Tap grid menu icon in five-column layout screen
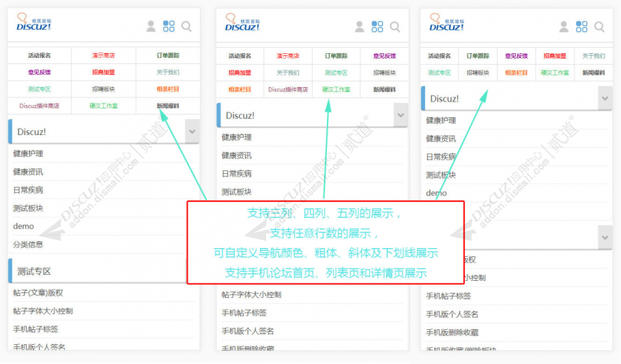This screenshot has height=364, width=621. tap(582, 27)
